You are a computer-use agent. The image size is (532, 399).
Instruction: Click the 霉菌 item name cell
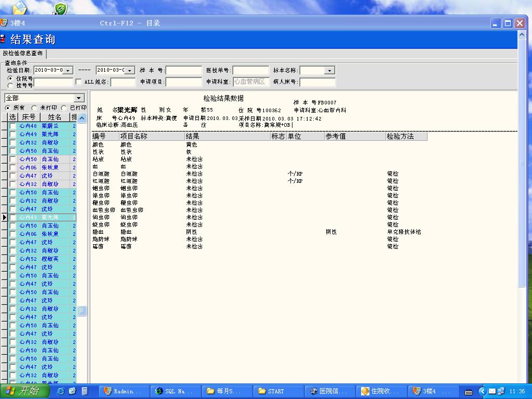[126, 247]
